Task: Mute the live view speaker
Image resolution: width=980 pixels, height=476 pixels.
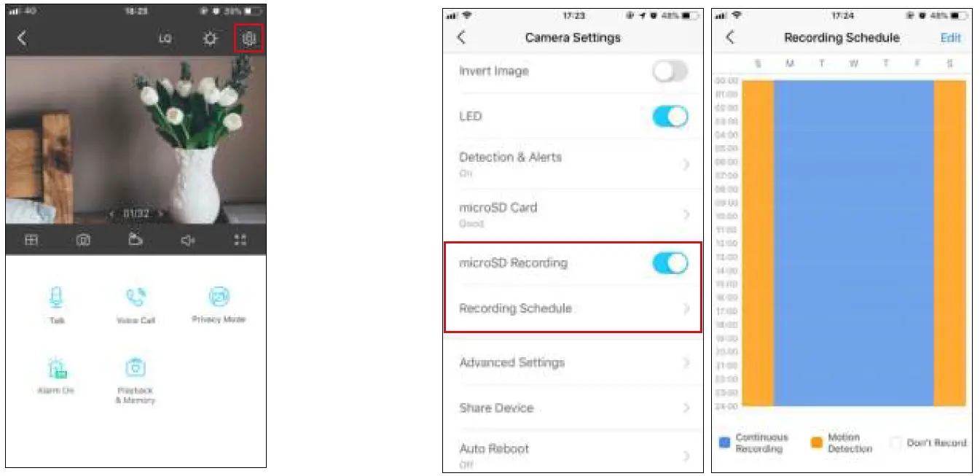Action: tap(188, 240)
